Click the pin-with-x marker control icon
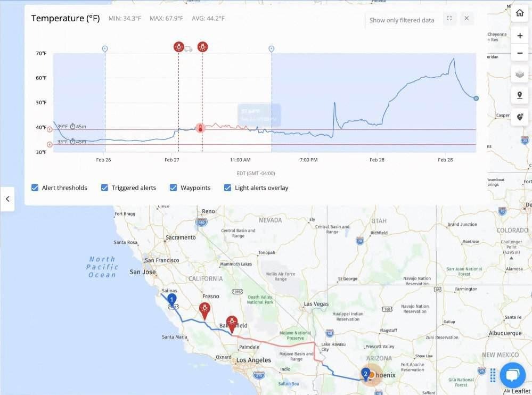Screen dimensions: 532x395 520,117
